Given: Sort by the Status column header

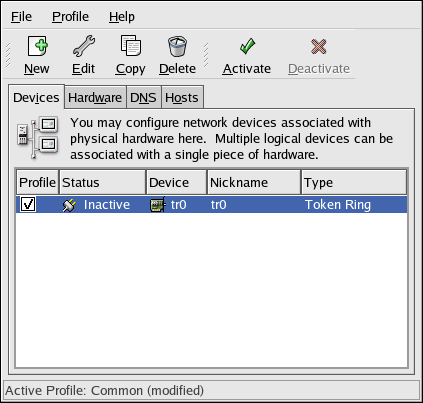Looking at the screenshot, I should pyautogui.click(x=102, y=182).
